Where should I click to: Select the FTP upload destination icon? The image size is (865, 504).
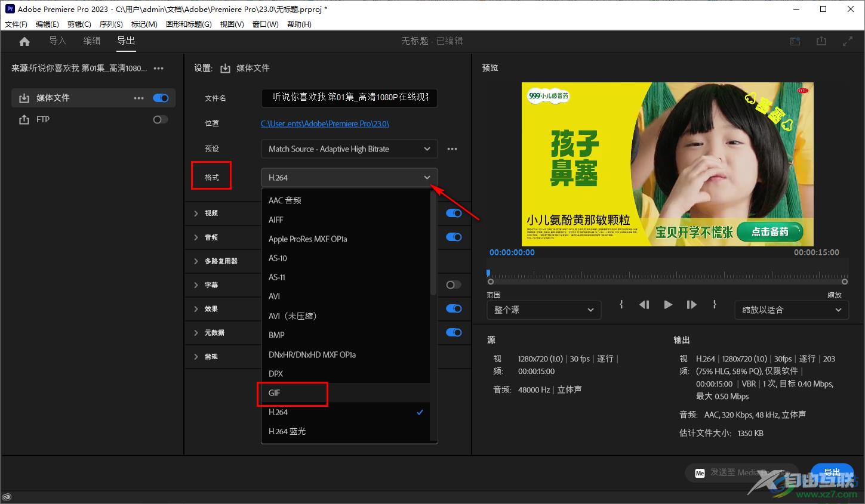pyautogui.click(x=24, y=119)
